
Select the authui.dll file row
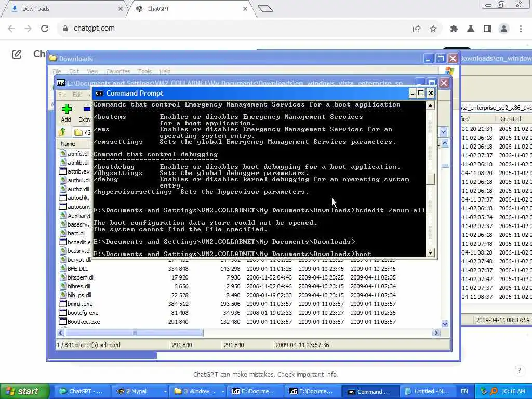75,180
